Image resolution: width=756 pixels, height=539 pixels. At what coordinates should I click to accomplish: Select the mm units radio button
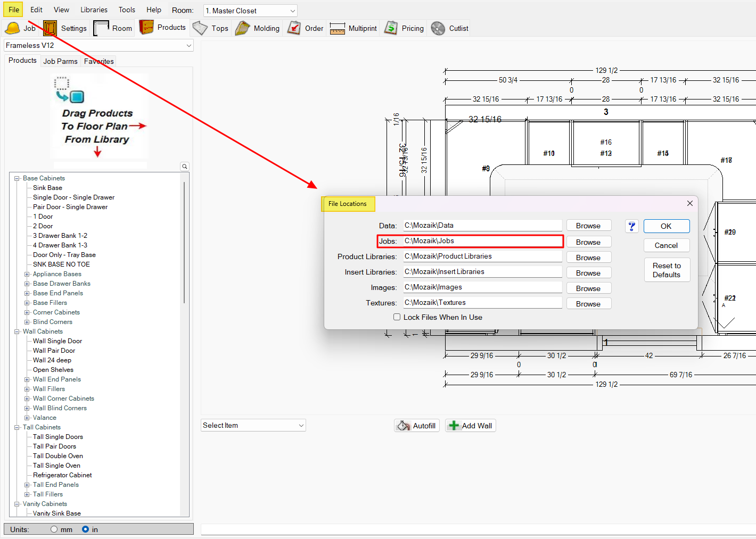pos(54,529)
